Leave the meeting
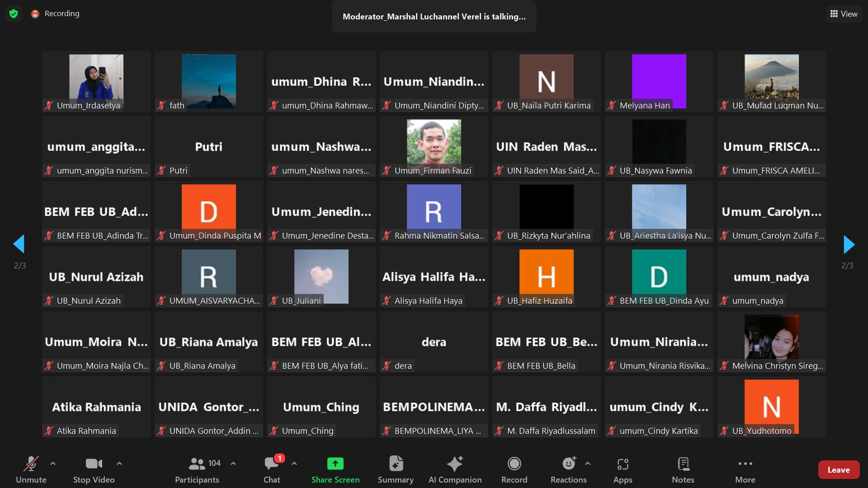The height and width of the screenshot is (488, 868). 839,470
